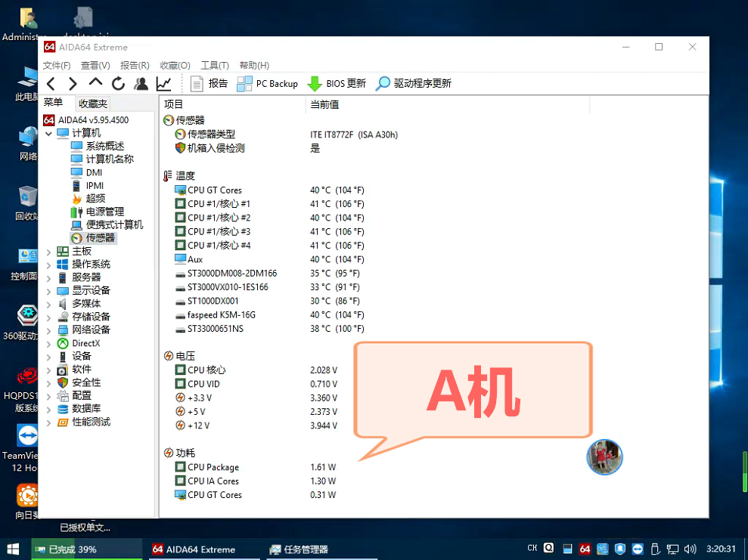Select the 配置 tree icon
748x560 pixels.
click(x=63, y=396)
